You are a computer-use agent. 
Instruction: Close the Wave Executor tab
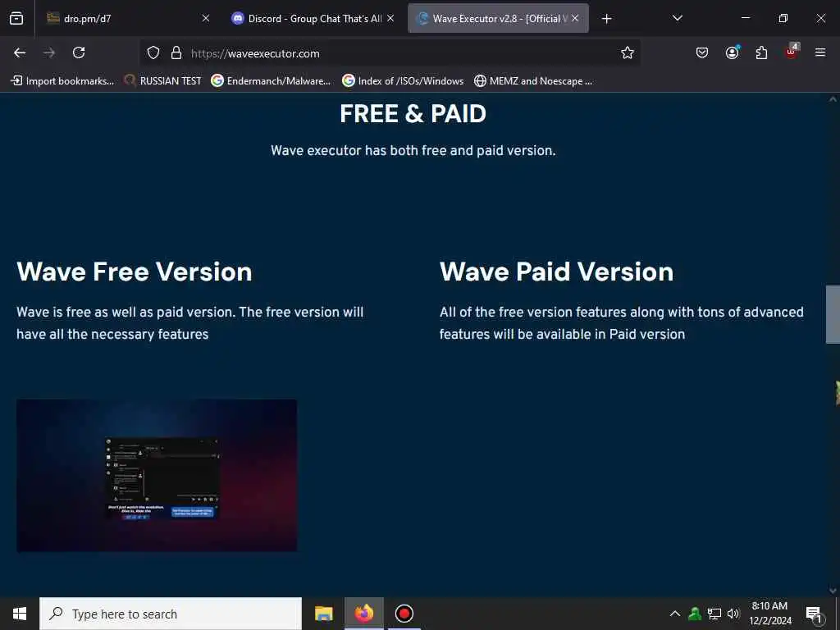coord(575,18)
